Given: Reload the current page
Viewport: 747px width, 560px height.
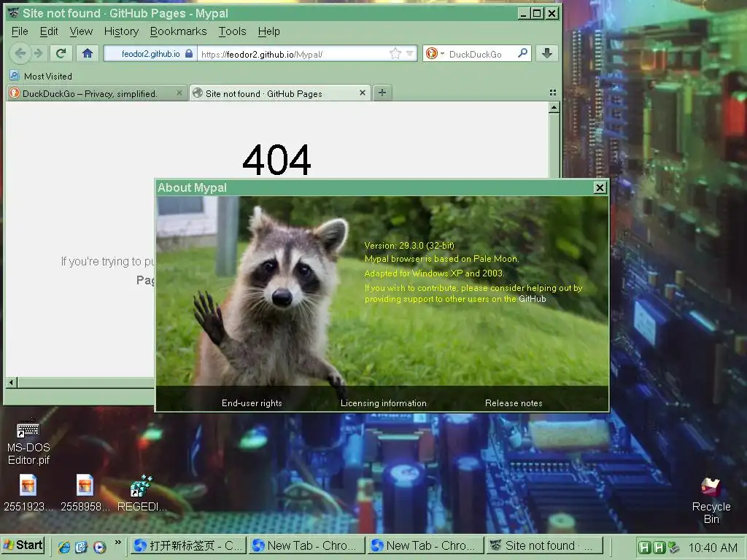Looking at the screenshot, I should click(61, 53).
